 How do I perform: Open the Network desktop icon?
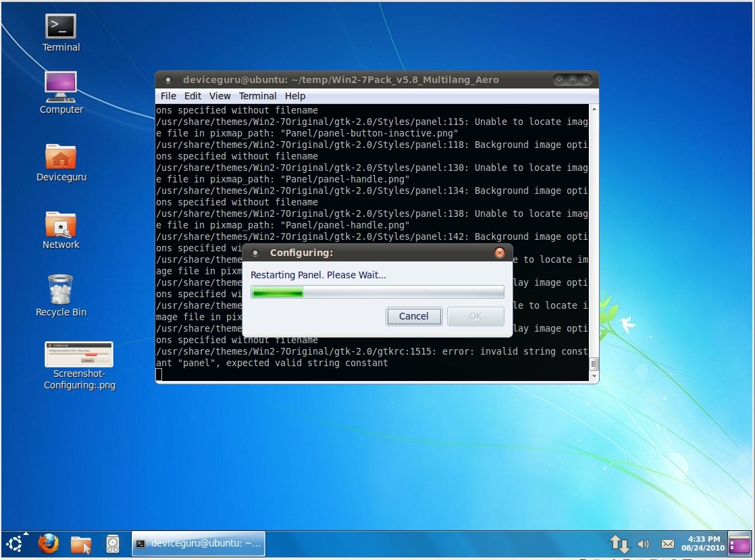(61, 230)
